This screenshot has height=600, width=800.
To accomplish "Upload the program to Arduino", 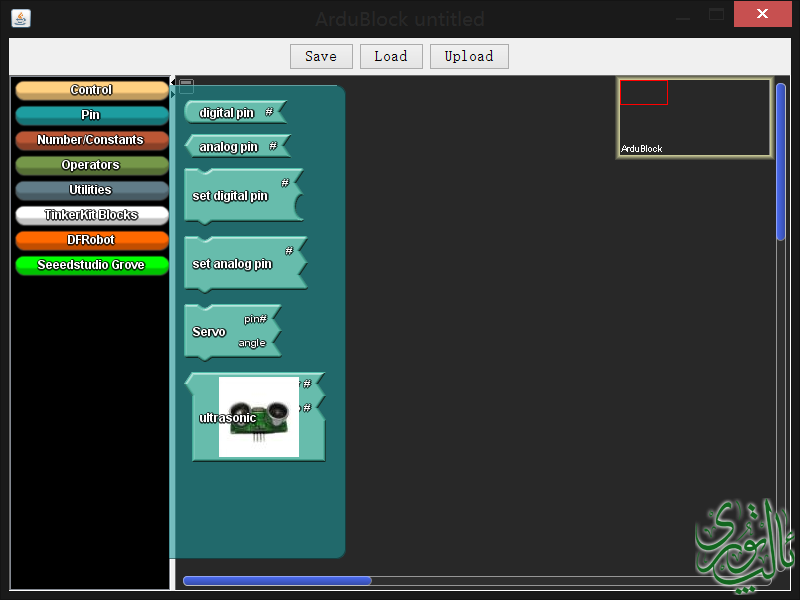I will [469, 56].
